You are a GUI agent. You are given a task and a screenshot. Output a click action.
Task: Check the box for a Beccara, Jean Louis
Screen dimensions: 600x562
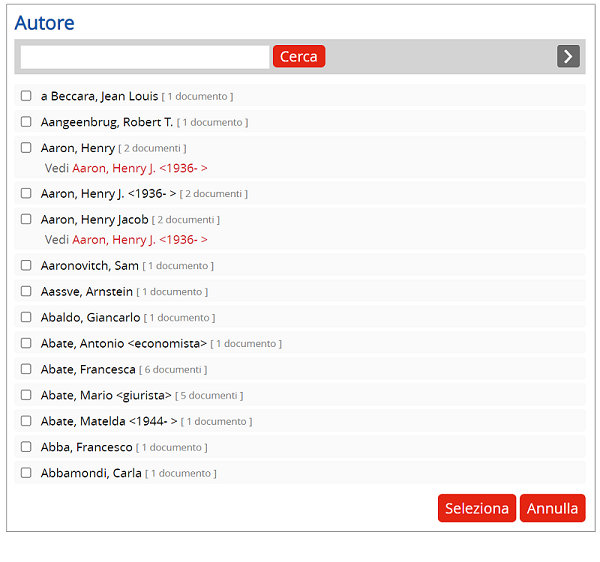click(26, 96)
